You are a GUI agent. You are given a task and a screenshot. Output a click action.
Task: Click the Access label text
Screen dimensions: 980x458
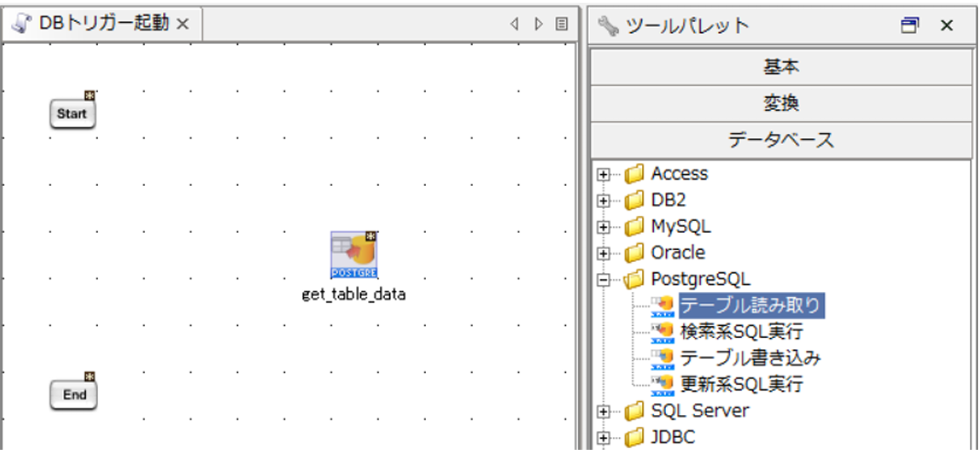pyautogui.click(x=680, y=174)
